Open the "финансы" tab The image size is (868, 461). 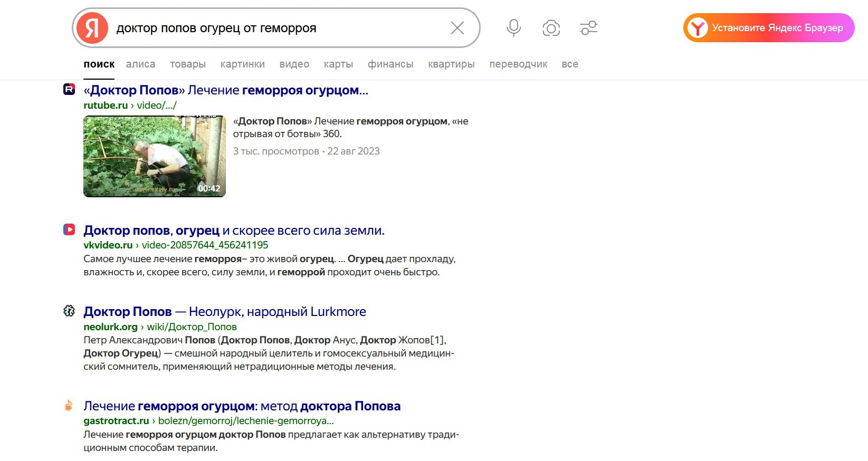coord(390,64)
